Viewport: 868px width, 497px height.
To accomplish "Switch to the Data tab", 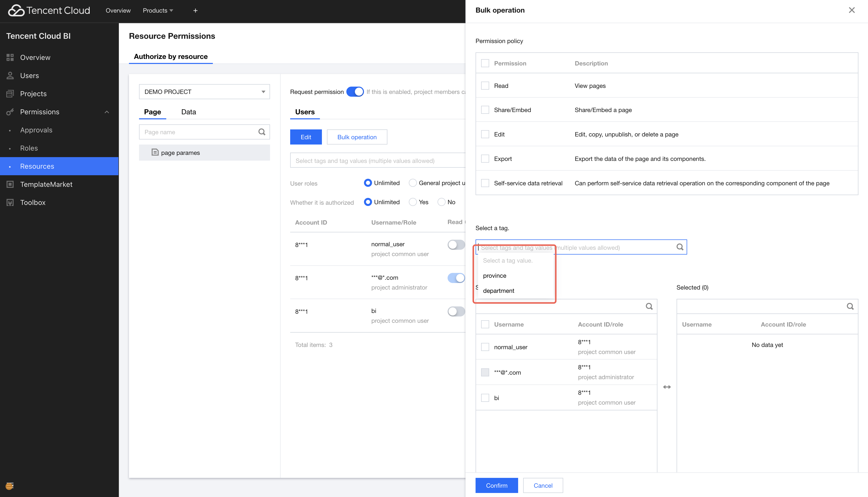I will pyautogui.click(x=188, y=112).
